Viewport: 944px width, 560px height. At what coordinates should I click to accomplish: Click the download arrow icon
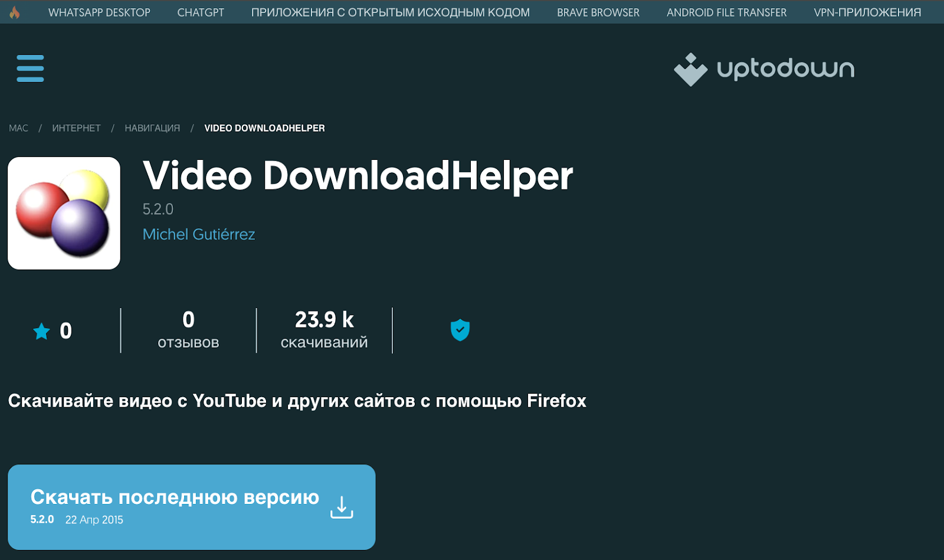tap(342, 507)
